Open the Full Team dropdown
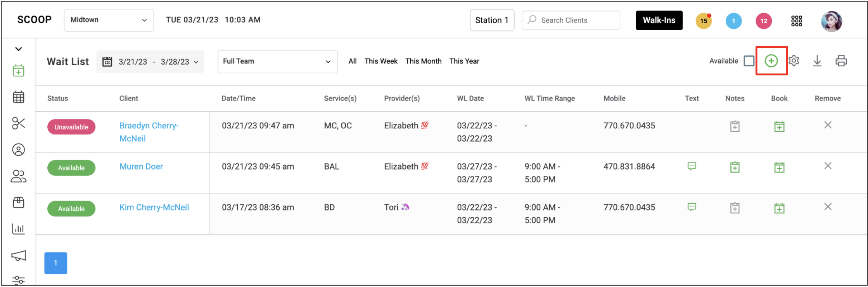 coord(278,61)
